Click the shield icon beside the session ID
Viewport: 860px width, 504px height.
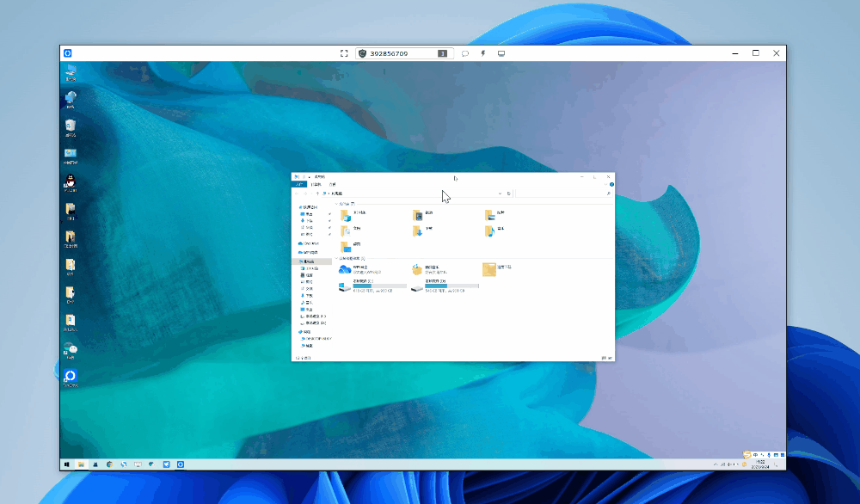click(x=364, y=52)
